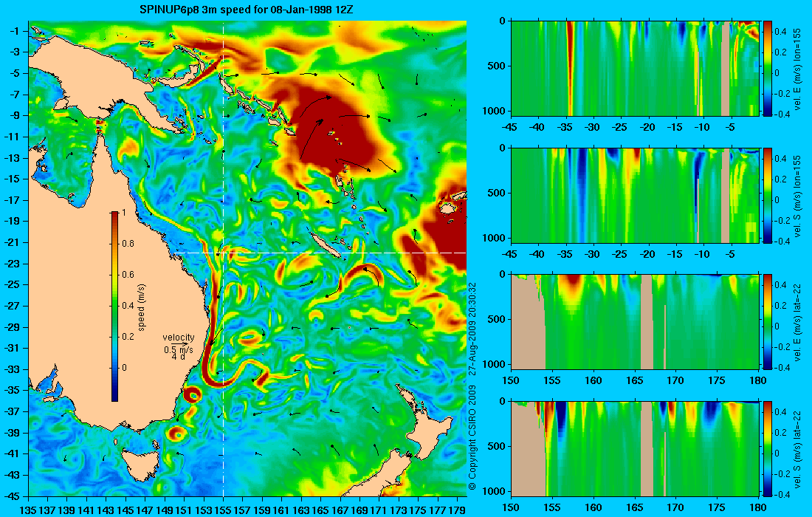Click latitude tick -1 on the map axis

14,31
